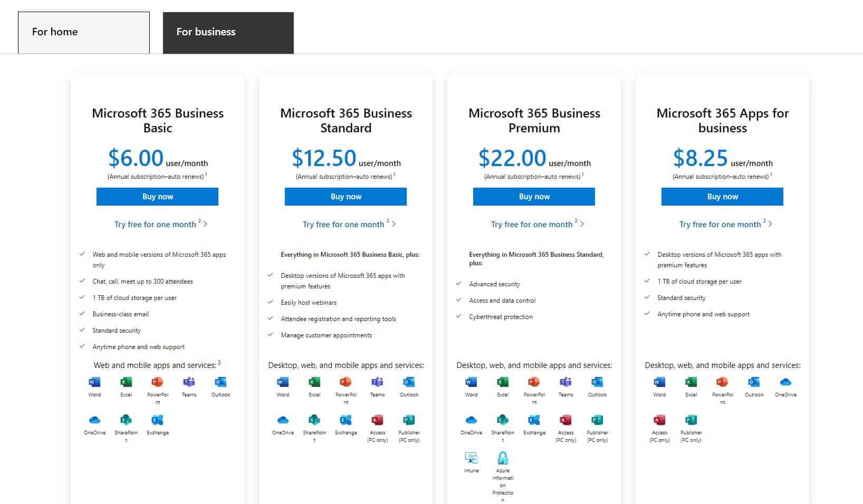Image resolution: width=863 pixels, height=504 pixels.
Task: Select the Intune icon under Business Premium
Action: [471, 458]
